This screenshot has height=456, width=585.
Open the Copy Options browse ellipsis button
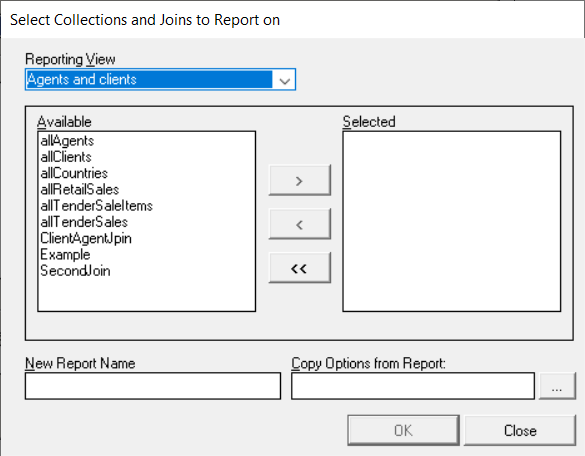[x=557, y=386]
